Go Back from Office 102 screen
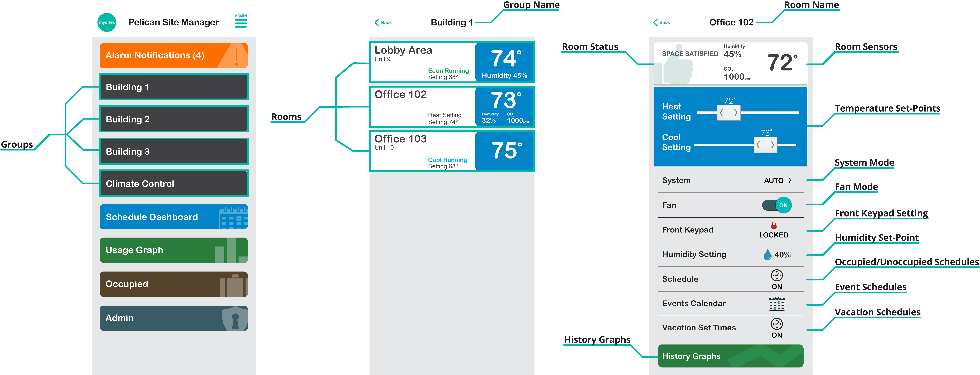The width and height of the screenshot is (980, 375). [662, 23]
